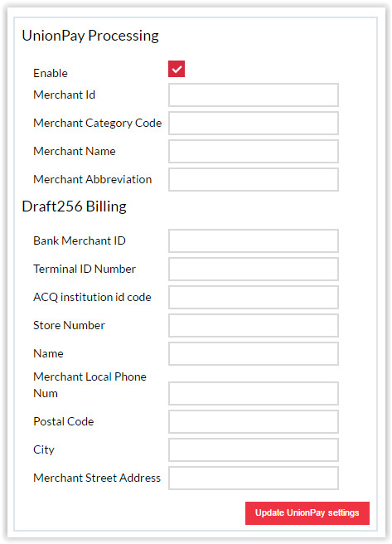The height and width of the screenshot is (544, 392).
Task: Select the Postal Code input field
Action: [x=254, y=421]
